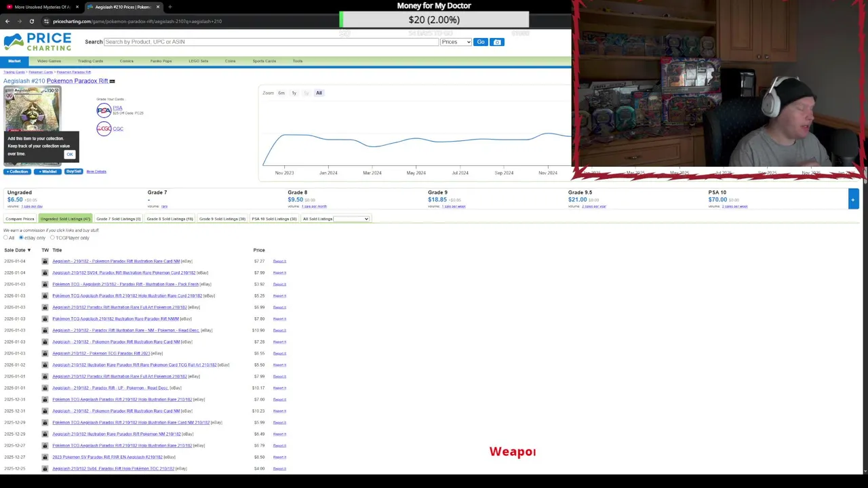Close the Aegislash #210 Prices tab
Screen dimensions: 868x488
pyautogui.click(x=157, y=7)
